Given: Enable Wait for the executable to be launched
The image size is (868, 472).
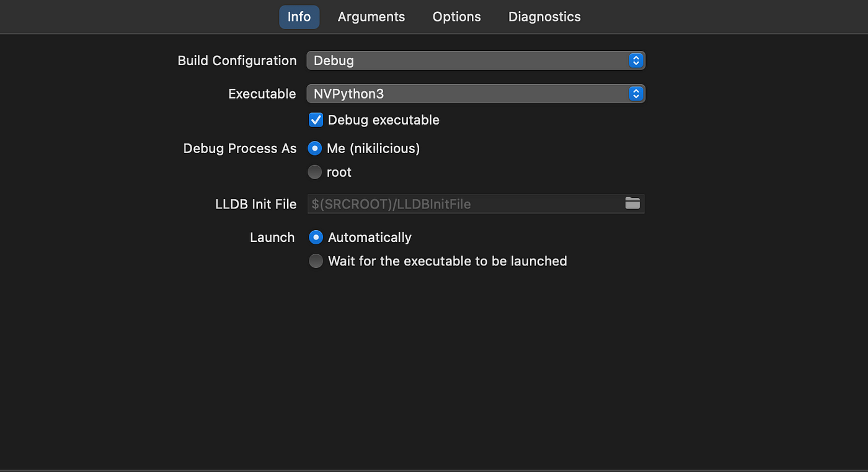Looking at the screenshot, I should (316, 261).
